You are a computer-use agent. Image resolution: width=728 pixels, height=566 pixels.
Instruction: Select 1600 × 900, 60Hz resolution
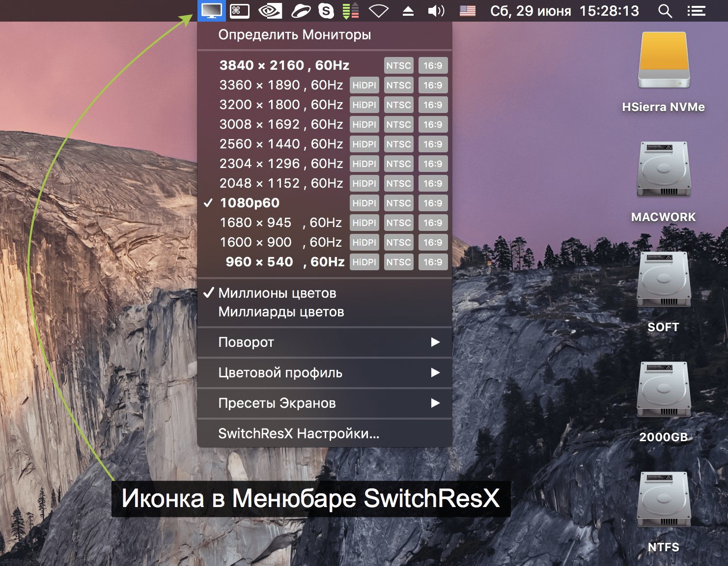[x=324, y=242]
